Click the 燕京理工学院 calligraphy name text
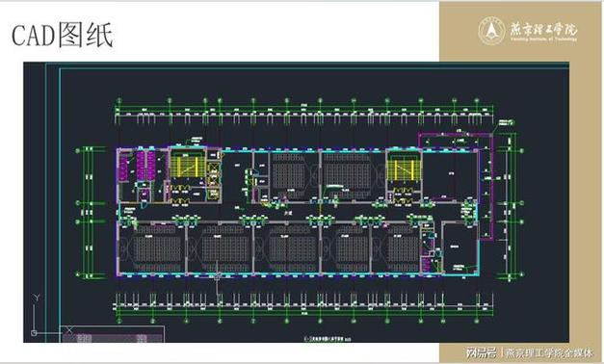This screenshot has width=604, height=364. pos(543,29)
